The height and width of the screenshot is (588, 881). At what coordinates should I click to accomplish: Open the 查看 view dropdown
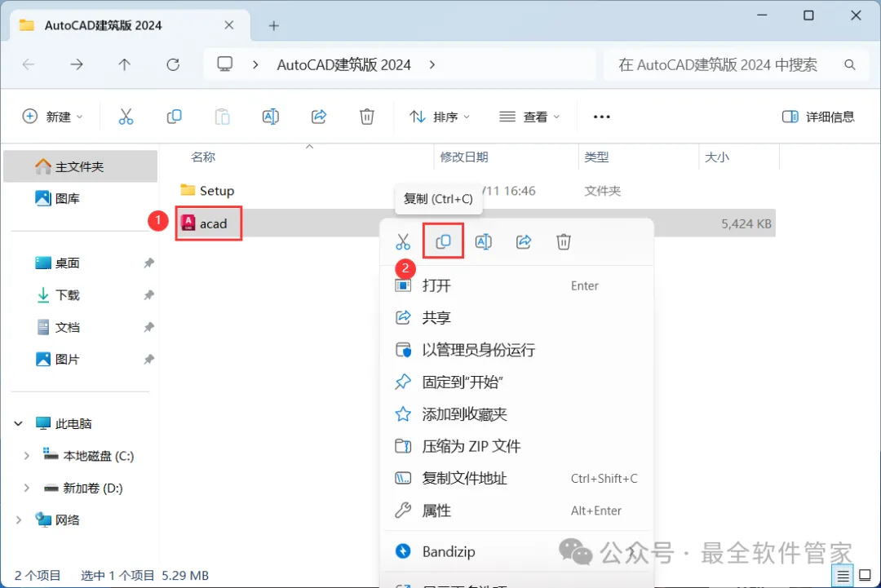(x=530, y=117)
